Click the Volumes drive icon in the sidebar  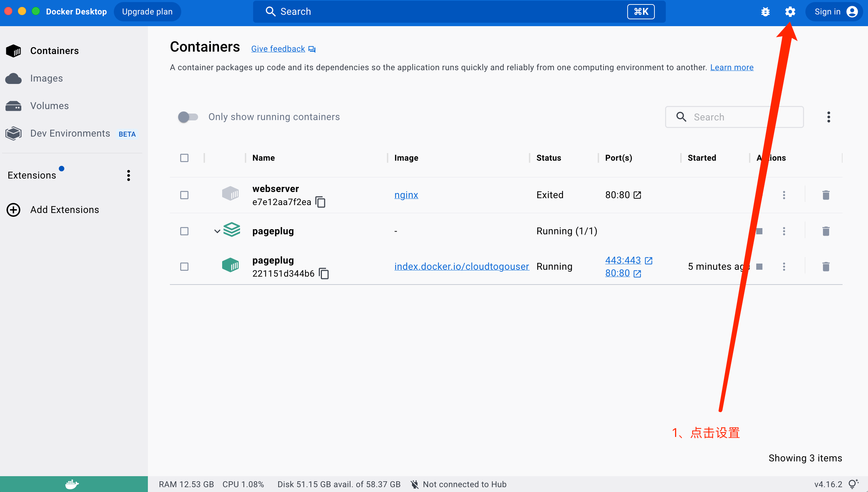pos(13,106)
